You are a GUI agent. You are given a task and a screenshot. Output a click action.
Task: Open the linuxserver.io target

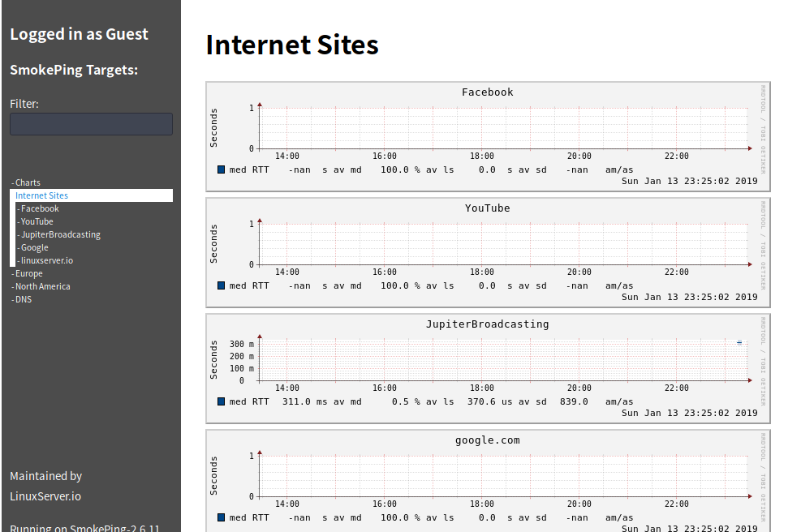pyautogui.click(x=46, y=260)
